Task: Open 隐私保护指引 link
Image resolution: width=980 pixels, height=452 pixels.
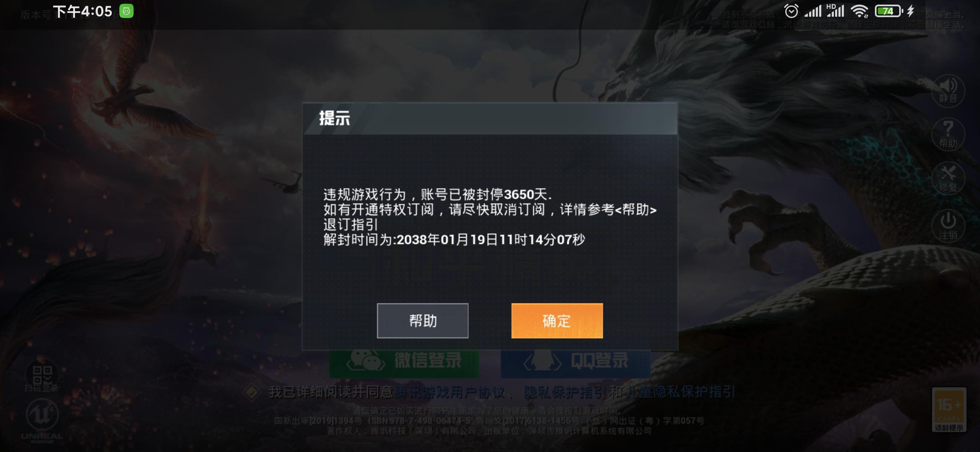Action: tap(565, 392)
